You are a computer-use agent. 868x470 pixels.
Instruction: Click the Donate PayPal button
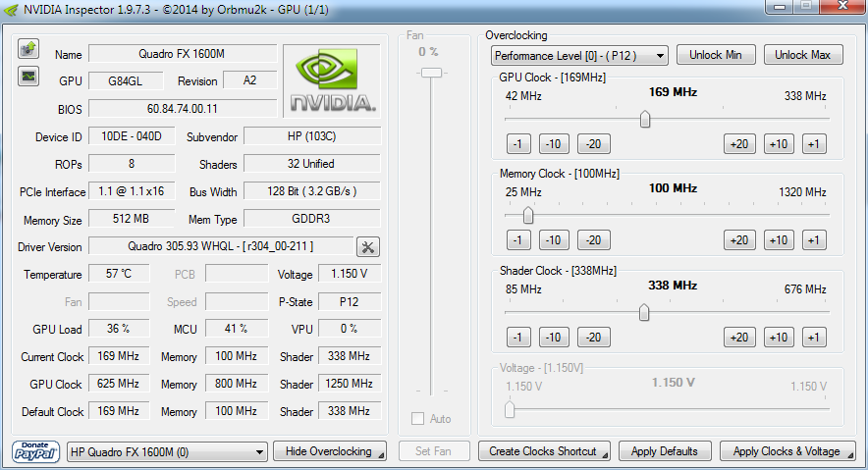pyautogui.click(x=35, y=451)
